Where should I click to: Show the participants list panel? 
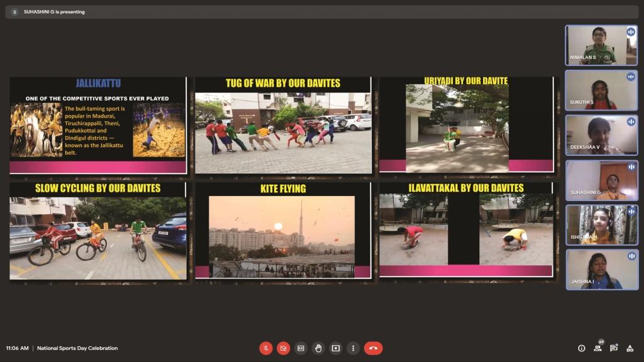coord(597,348)
